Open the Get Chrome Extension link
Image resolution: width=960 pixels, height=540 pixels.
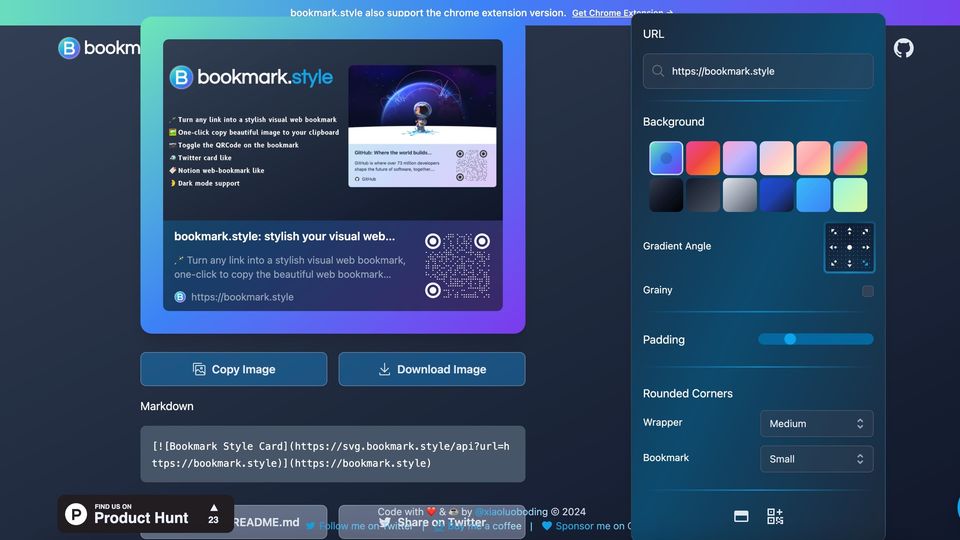pos(622,13)
